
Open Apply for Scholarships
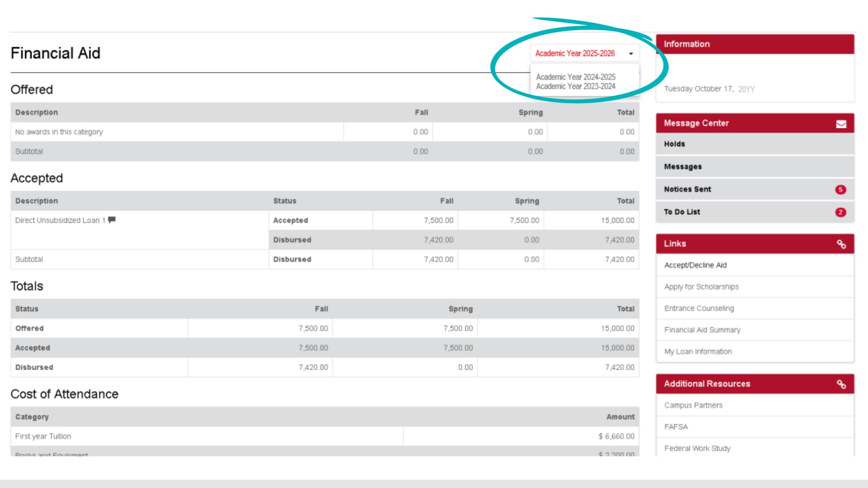(x=701, y=286)
